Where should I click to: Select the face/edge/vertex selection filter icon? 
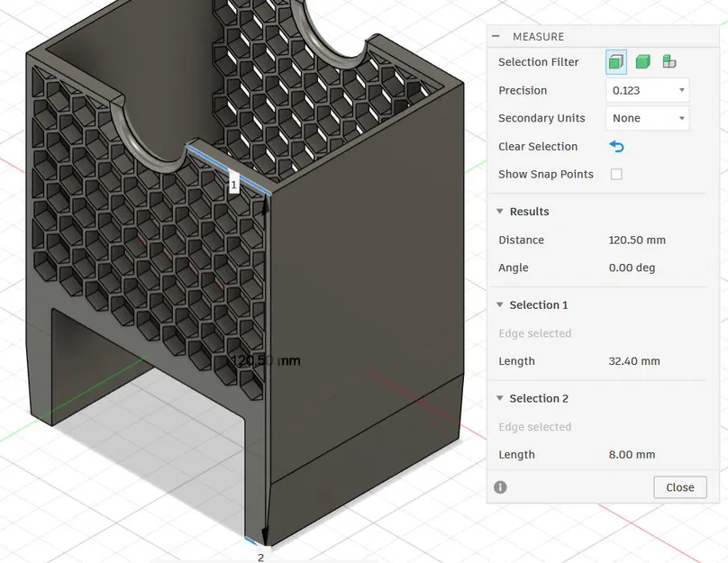coord(616,62)
